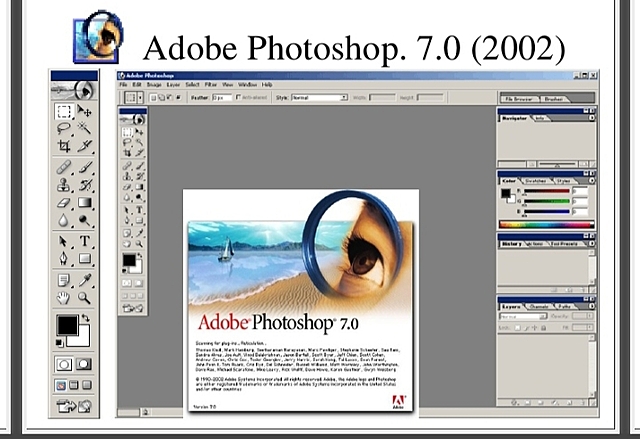Toggle the Anti-aliased checkbox in the options bar
Viewport: 640px width, 439px height.
[238, 98]
